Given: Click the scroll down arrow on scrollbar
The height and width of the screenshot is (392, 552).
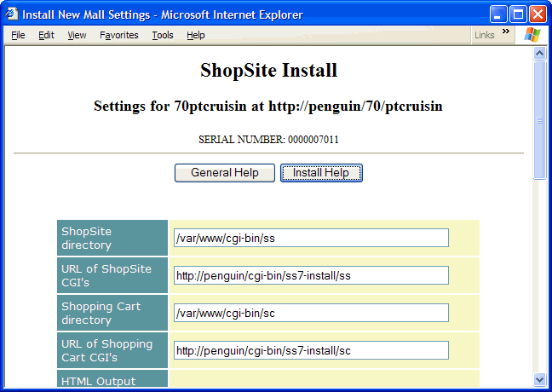Looking at the screenshot, I should tap(539, 379).
